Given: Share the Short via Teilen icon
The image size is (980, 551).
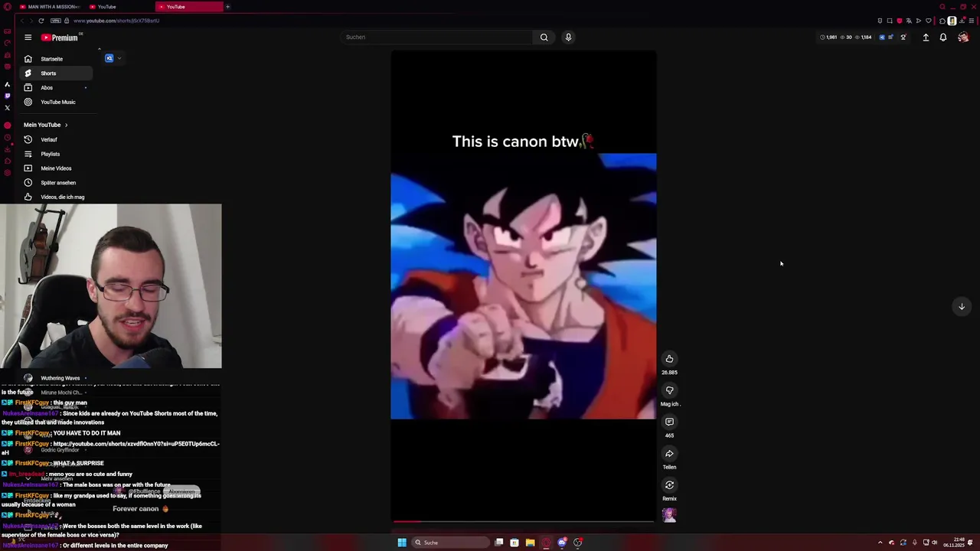Looking at the screenshot, I should click(x=669, y=453).
